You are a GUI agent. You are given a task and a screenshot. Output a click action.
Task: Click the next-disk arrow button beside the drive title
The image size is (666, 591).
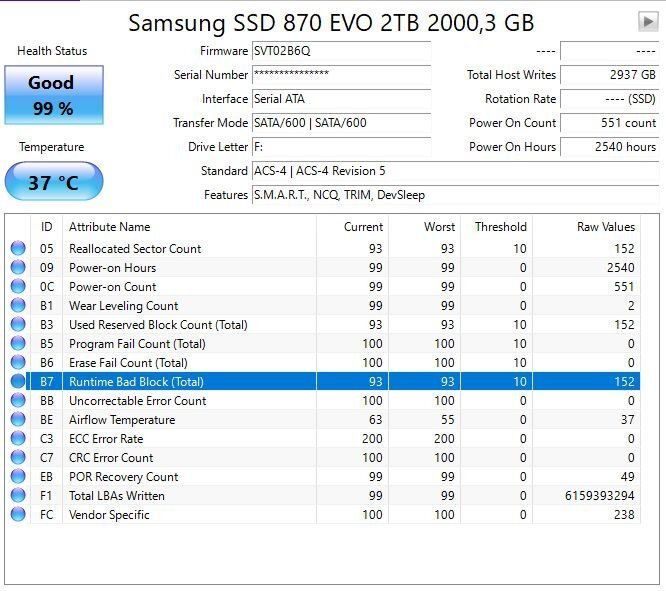(x=648, y=21)
